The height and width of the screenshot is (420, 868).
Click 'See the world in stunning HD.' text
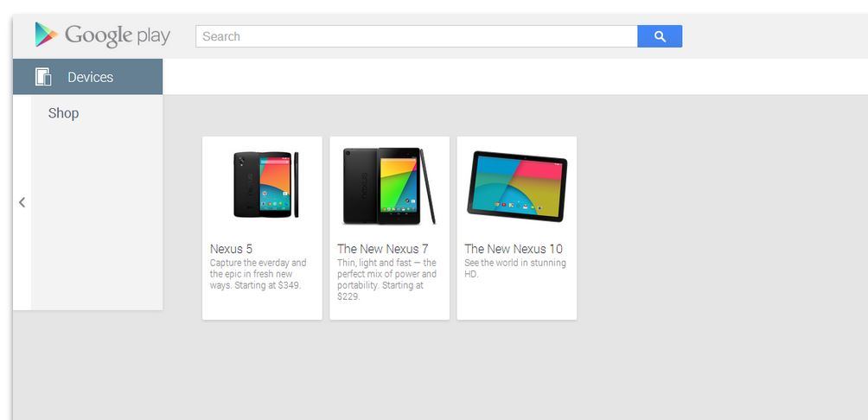click(514, 269)
